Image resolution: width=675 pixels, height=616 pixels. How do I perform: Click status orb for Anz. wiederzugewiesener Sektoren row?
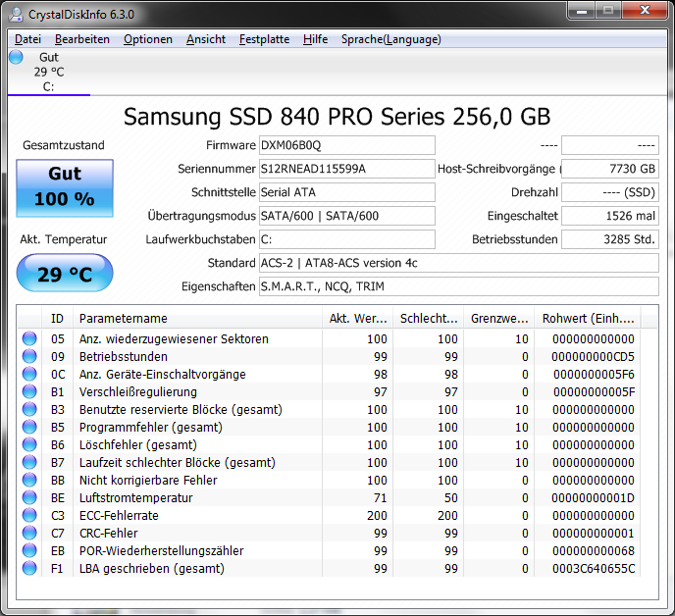tap(29, 338)
